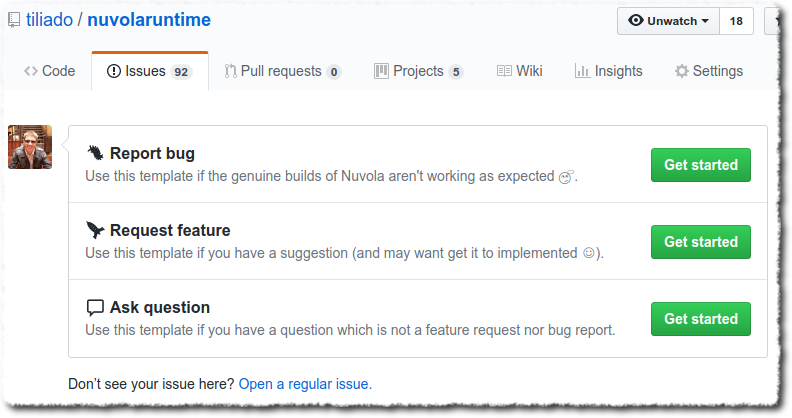Click the bird icon next to Request feature
792x418 pixels.
96,230
